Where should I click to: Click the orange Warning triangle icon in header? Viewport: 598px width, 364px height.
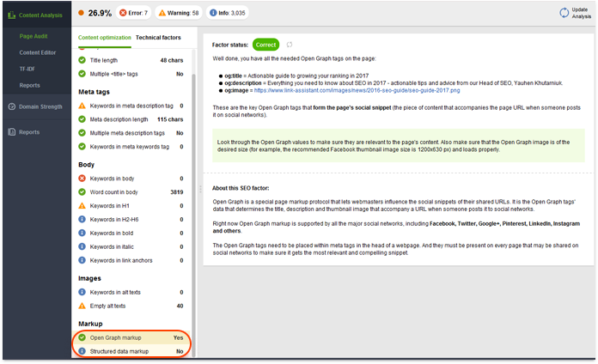[x=162, y=13]
